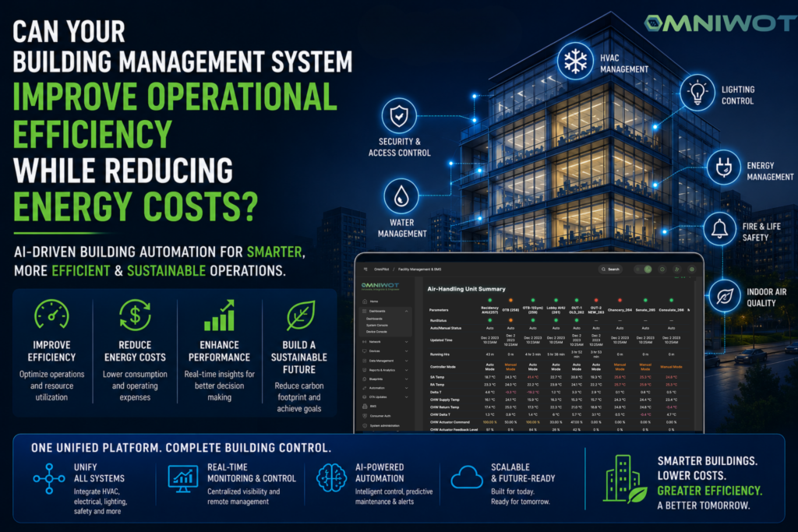Click the BMS icon in the sidebar

pyautogui.click(x=365, y=406)
